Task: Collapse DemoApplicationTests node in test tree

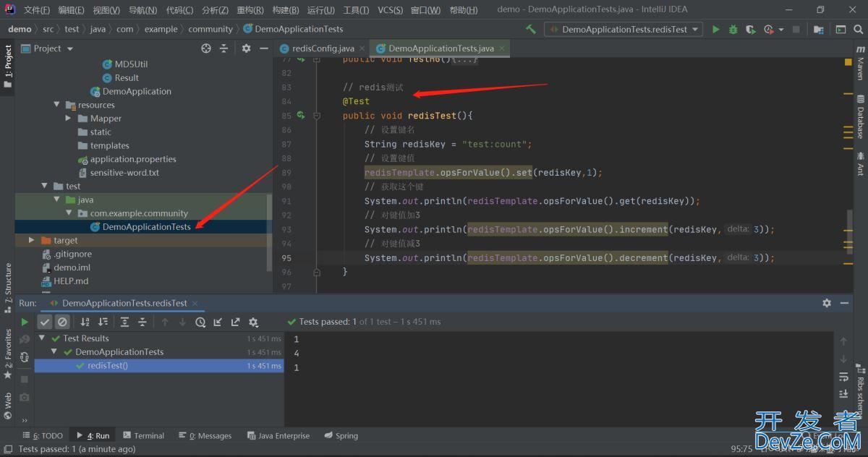Action: pyautogui.click(x=54, y=352)
